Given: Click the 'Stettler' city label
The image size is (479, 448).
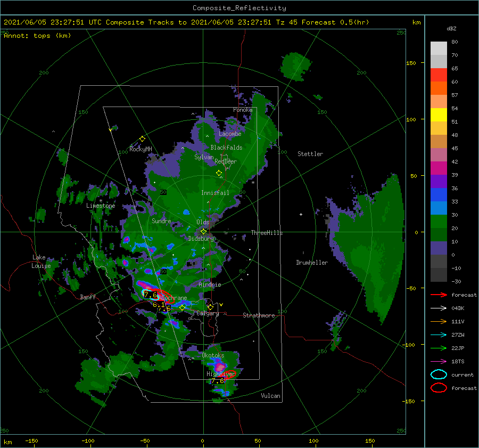Looking at the screenshot, I should [310, 154].
